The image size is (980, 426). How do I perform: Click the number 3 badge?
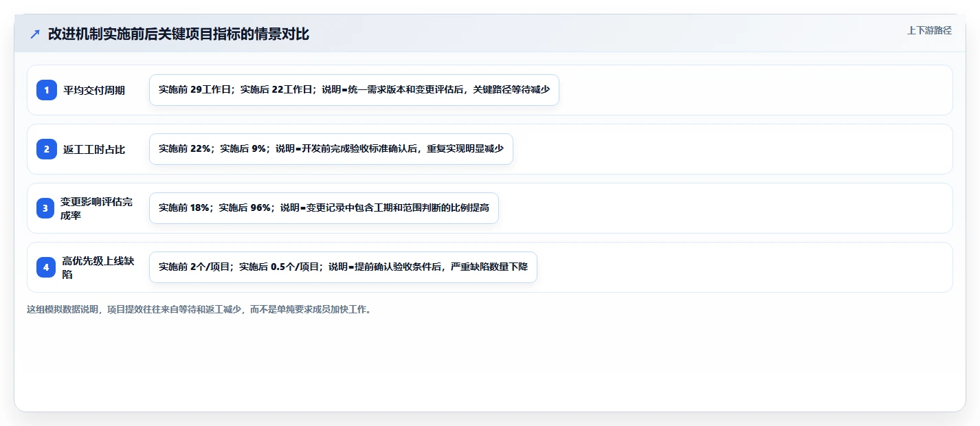click(45, 208)
